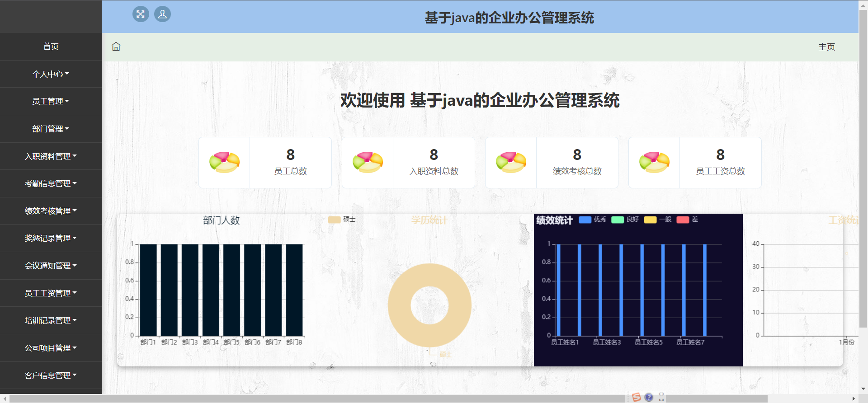Click the red 差 legend color swatch
This screenshot has height=403, width=868.
click(683, 220)
